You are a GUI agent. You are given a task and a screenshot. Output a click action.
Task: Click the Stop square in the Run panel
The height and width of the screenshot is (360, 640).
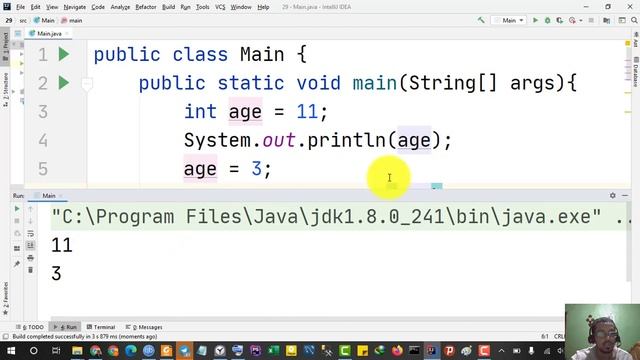17,221
